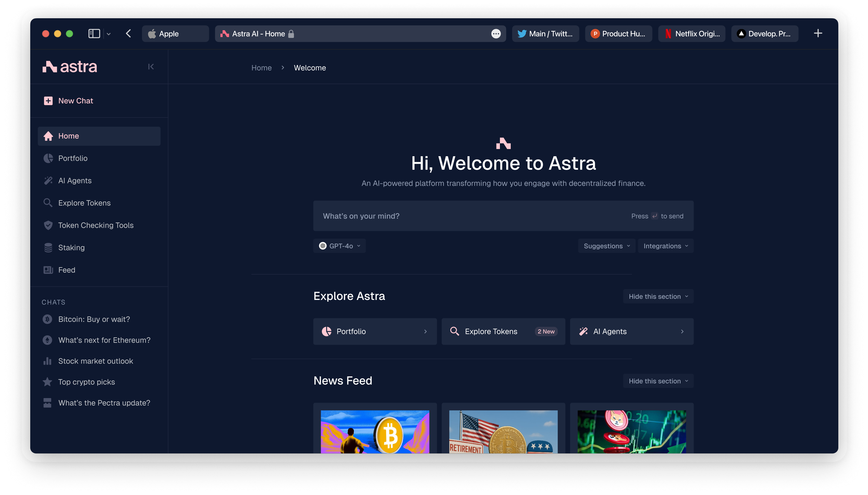Click the Home breadcrumb link
868x495 pixels.
click(x=261, y=68)
